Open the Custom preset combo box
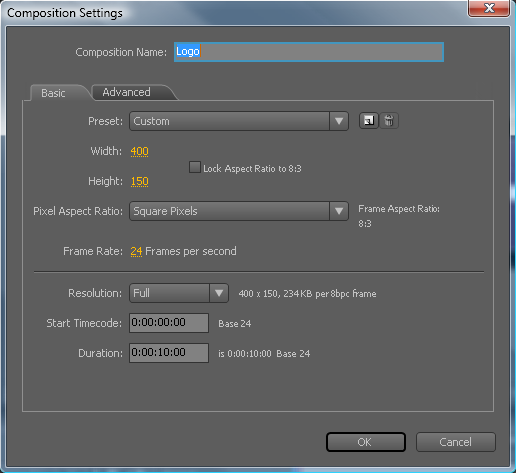 tap(239, 121)
